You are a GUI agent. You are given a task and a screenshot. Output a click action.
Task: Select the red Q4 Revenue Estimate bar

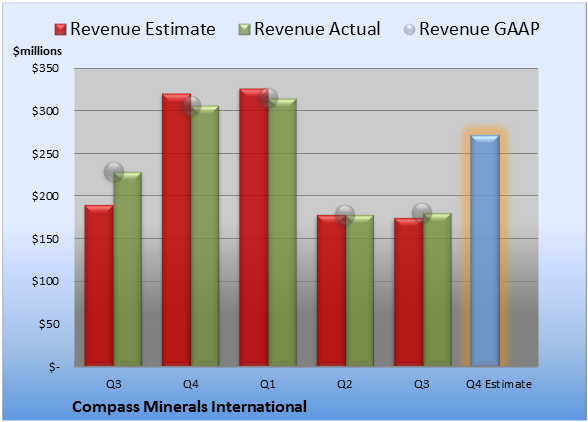176,230
